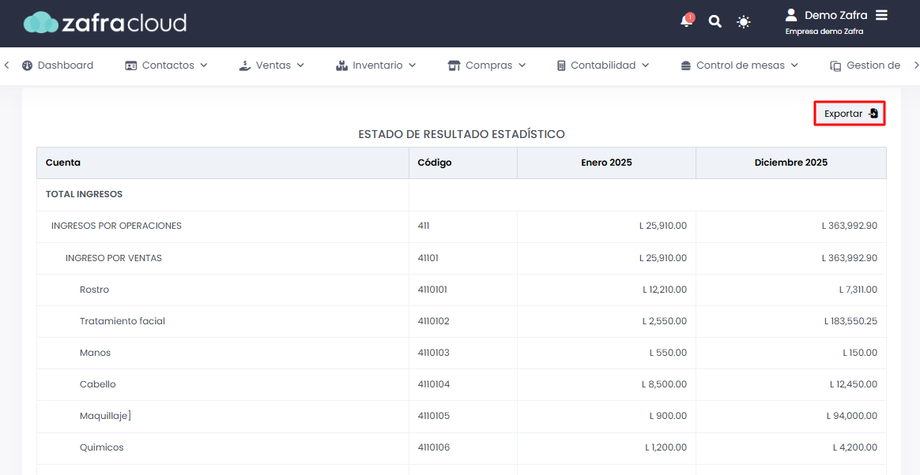The image size is (920, 475).
Task: Open the Contactos menu
Action: [167, 65]
